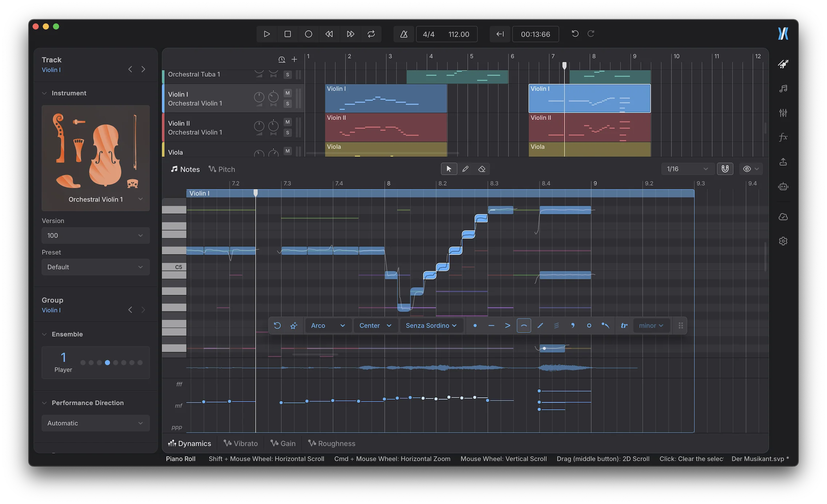
Task: Select the Vibrato tab
Action: (241, 443)
